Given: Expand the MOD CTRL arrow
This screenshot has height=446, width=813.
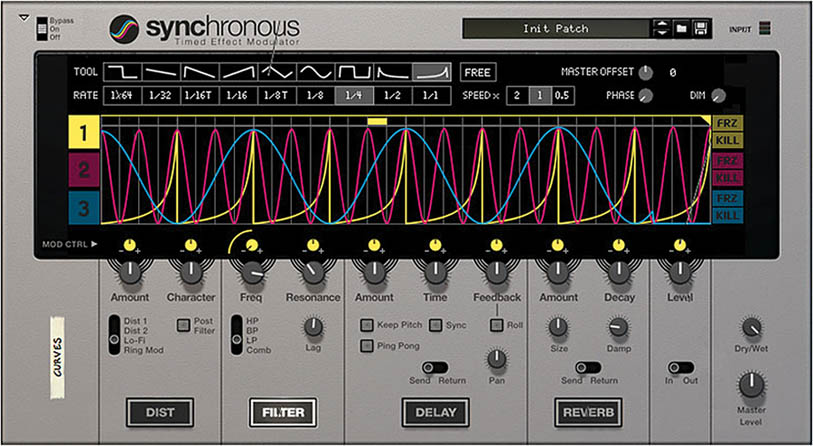Looking at the screenshot, I should (x=96, y=244).
